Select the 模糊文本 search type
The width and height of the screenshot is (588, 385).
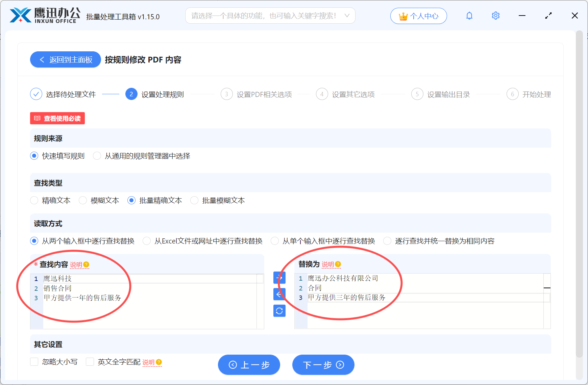pos(83,200)
